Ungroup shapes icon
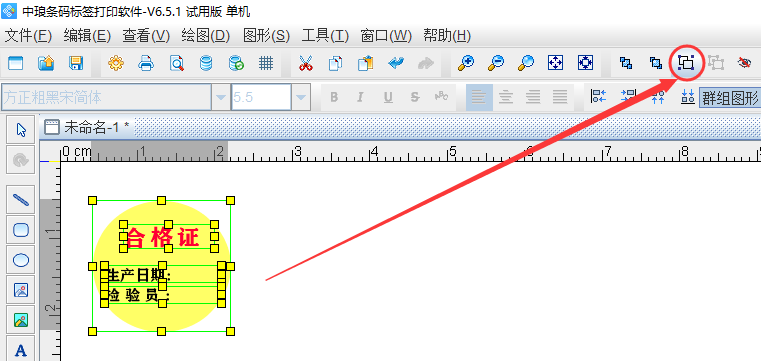The image size is (761, 361). [715, 63]
